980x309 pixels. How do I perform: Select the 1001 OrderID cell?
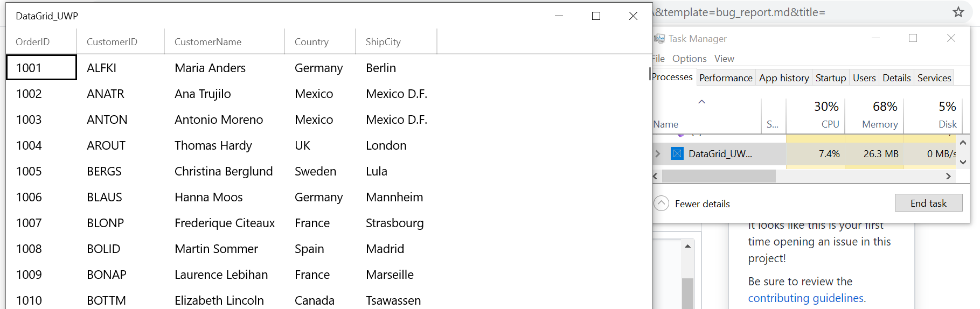(41, 67)
